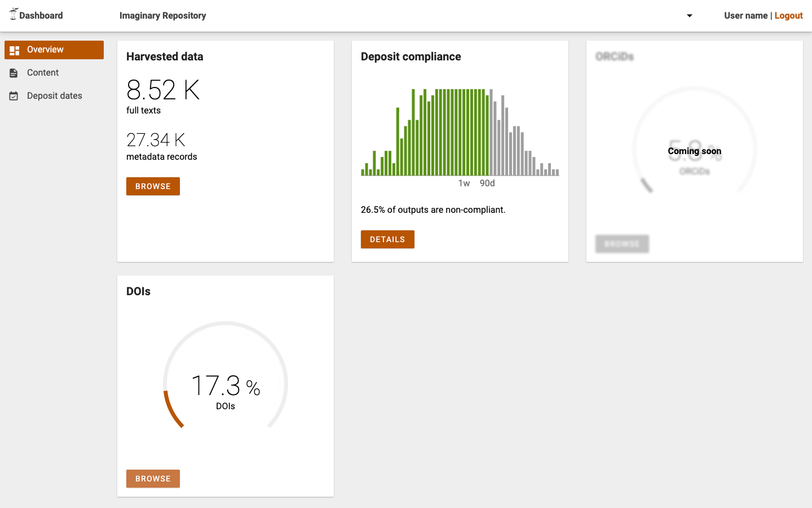Select the Overview sidebar item
The height and width of the screenshot is (508, 812).
tap(54, 50)
